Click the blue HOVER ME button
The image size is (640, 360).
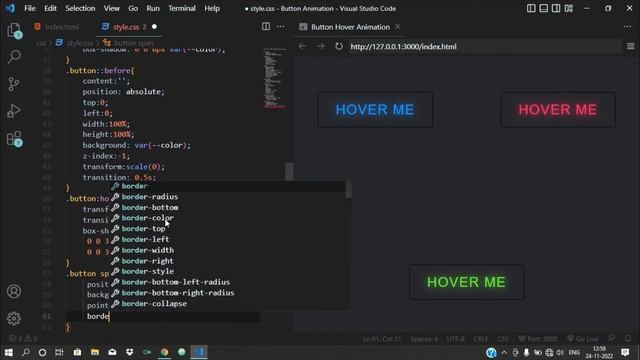pos(375,109)
